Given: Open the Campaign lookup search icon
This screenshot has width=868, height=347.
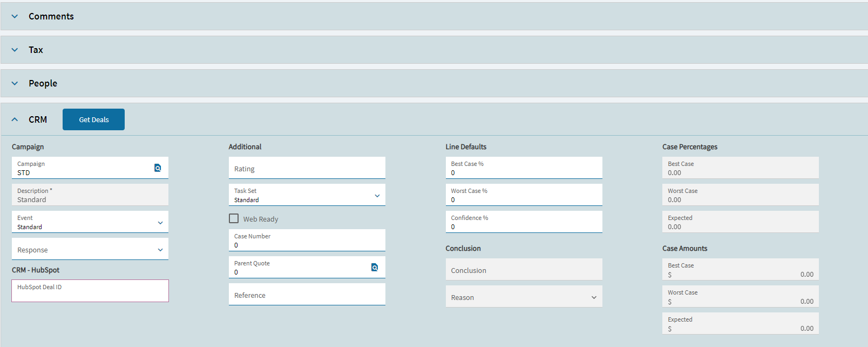Looking at the screenshot, I should pyautogui.click(x=158, y=168).
